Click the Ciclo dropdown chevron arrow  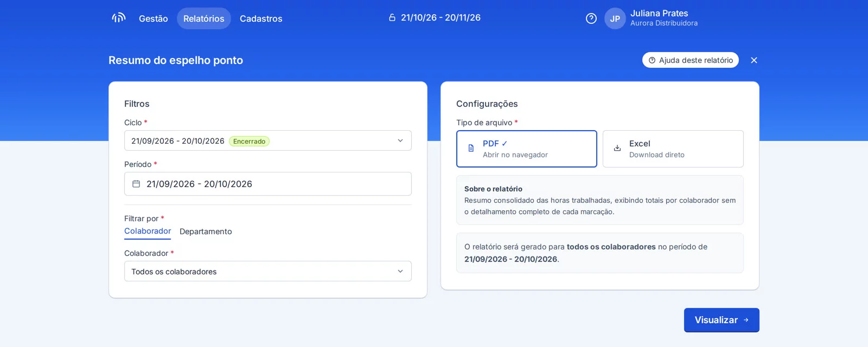coord(400,140)
